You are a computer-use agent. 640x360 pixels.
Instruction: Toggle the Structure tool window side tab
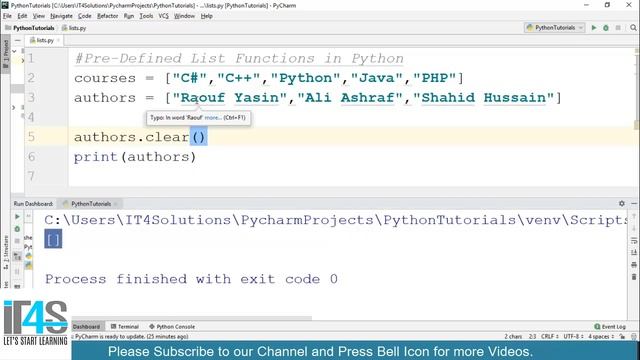point(6,252)
